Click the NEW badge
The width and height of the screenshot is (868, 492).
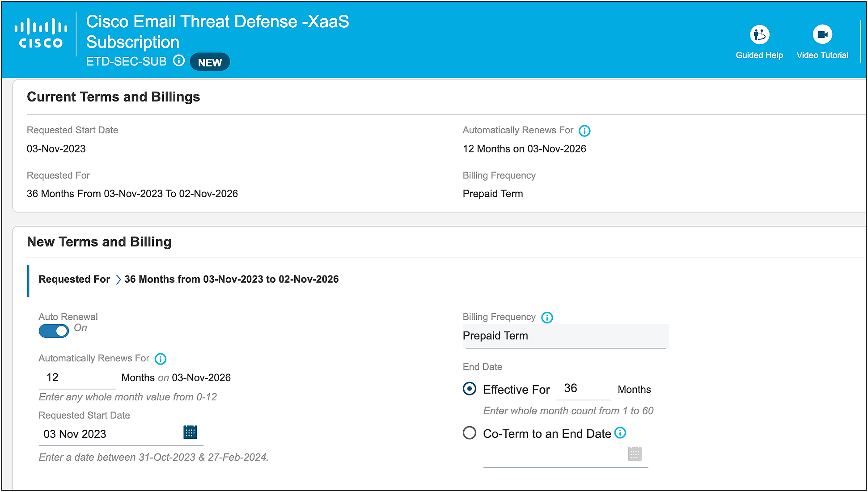tap(210, 62)
